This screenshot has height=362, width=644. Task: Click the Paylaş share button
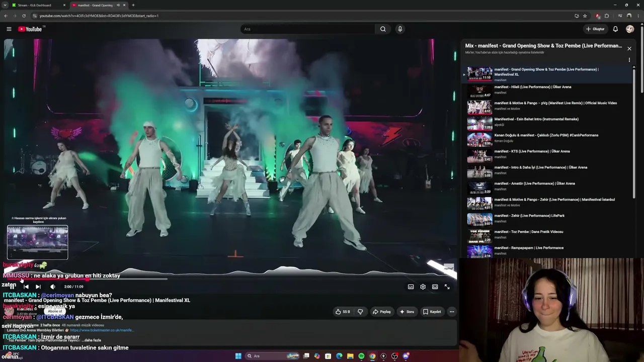point(381,312)
